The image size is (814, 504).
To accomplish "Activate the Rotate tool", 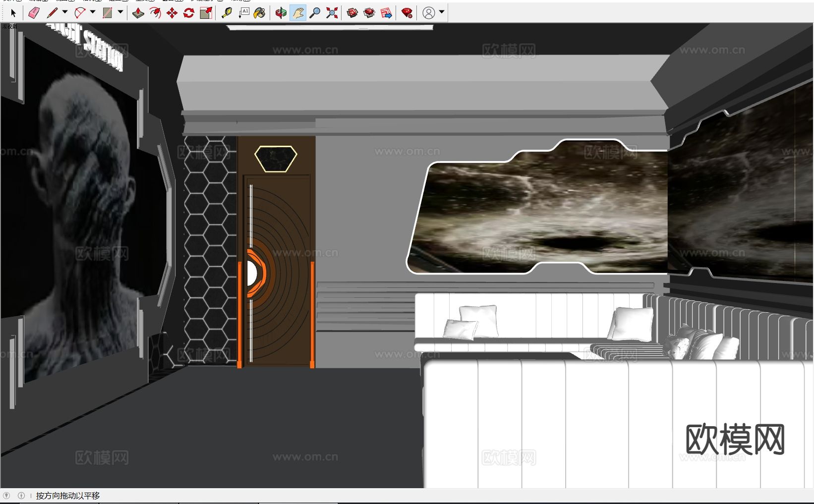I will click(189, 13).
